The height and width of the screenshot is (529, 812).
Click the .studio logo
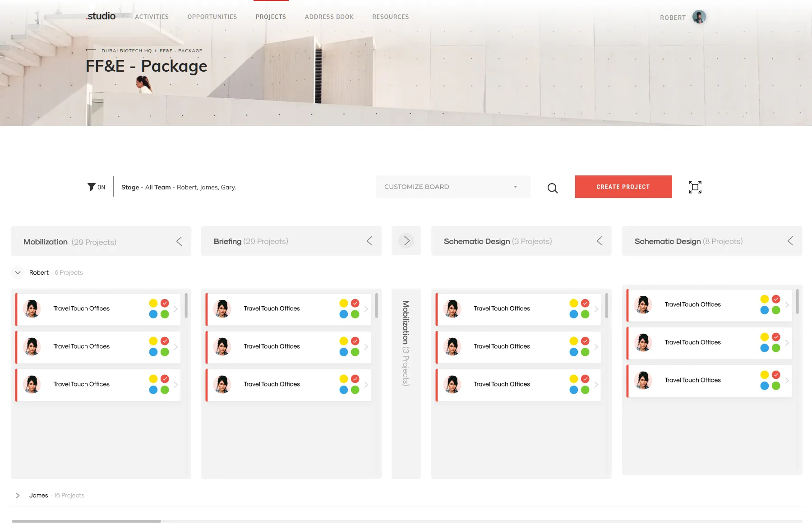101,16
